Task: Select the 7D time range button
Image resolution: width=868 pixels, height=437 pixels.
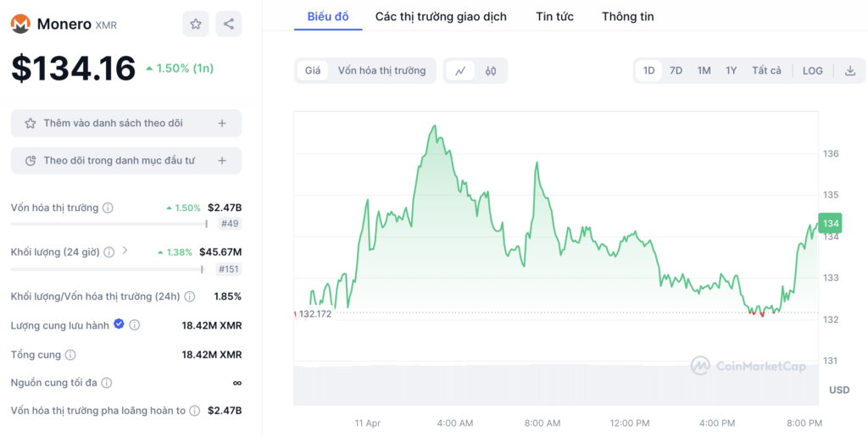Action: point(676,71)
